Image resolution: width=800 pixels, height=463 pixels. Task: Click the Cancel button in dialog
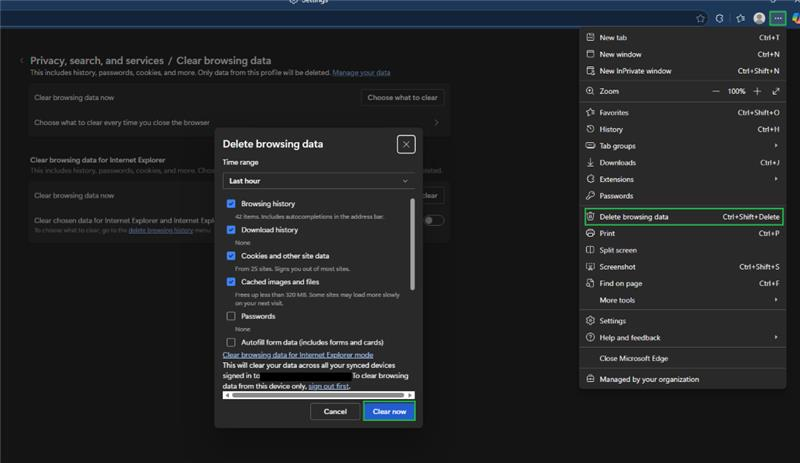coord(335,411)
